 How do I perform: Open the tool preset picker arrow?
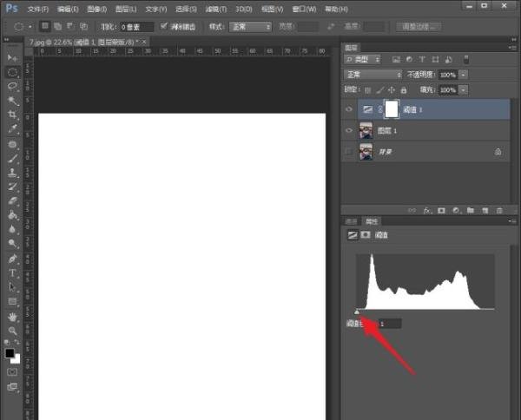[30, 27]
